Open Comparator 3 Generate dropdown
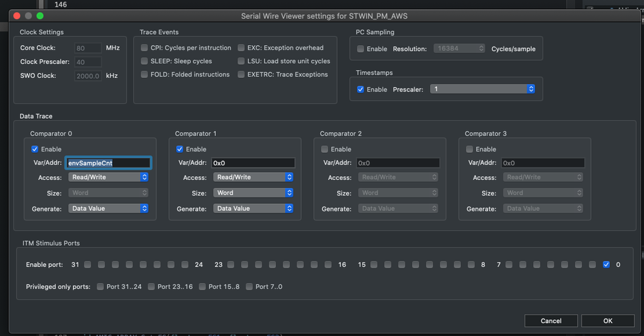Image resolution: width=644 pixels, height=336 pixels. tap(543, 208)
